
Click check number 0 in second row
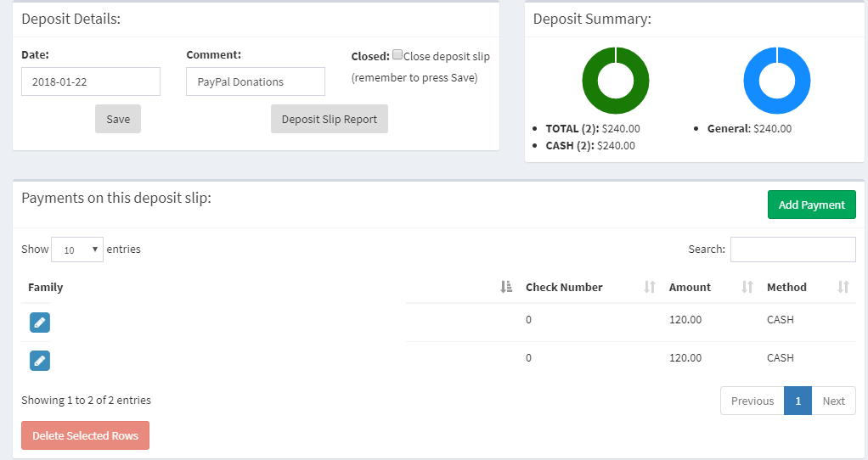pos(528,357)
